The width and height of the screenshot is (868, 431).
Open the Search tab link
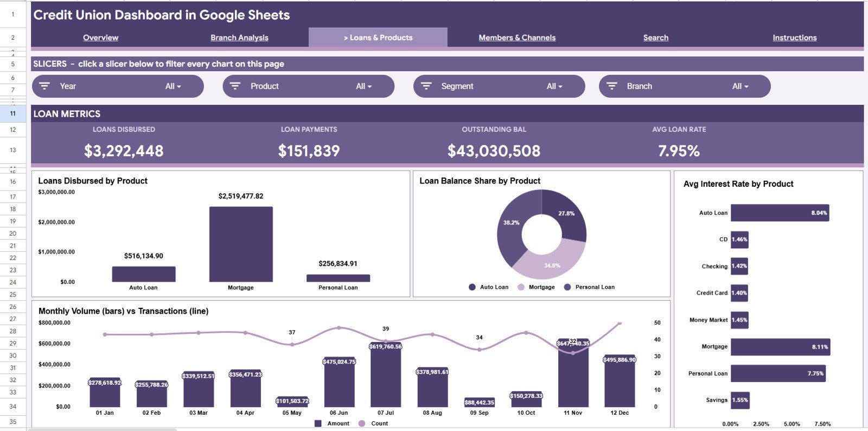[x=656, y=37]
